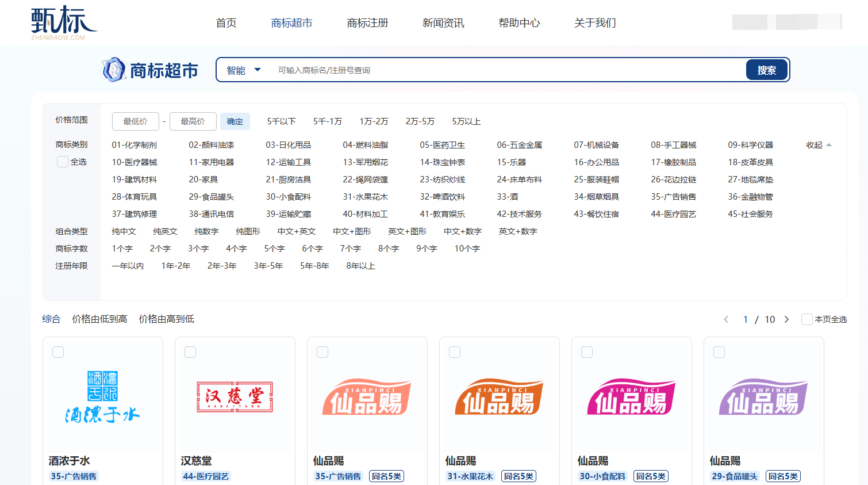
Task: Tick the 本页全选 checkbox
Action: click(806, 319)
